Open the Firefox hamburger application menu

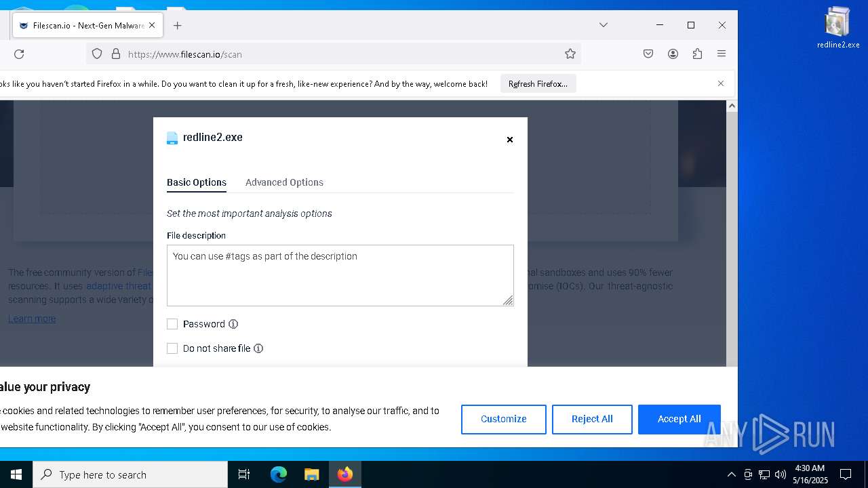[722, 54]
